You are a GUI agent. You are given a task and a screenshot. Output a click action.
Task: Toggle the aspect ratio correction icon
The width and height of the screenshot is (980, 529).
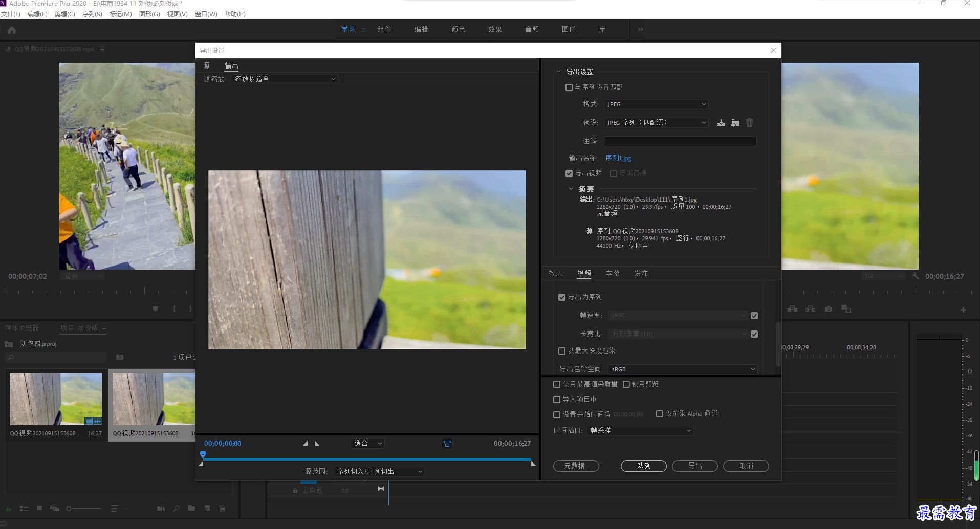447,444
